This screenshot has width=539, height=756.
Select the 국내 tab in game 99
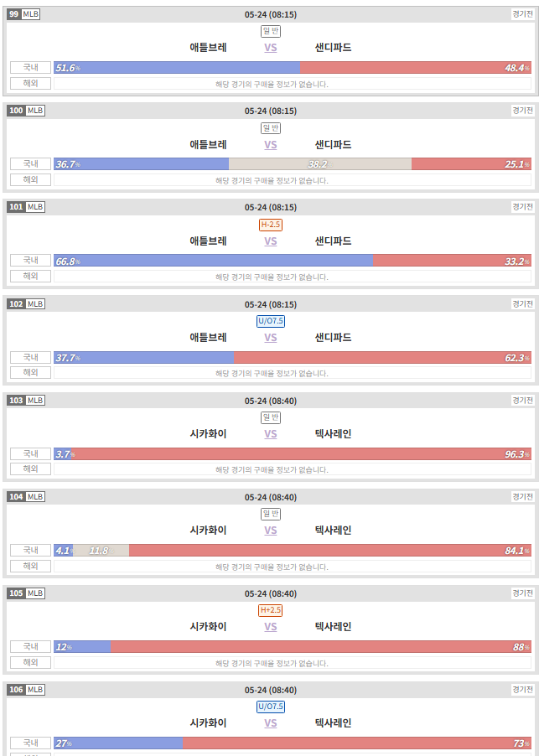point(30,68)
